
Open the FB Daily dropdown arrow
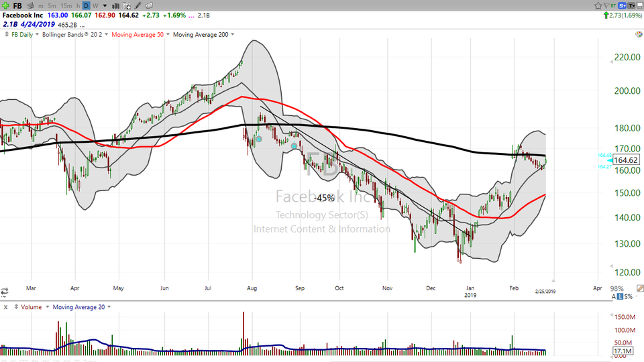pos(37,34)
